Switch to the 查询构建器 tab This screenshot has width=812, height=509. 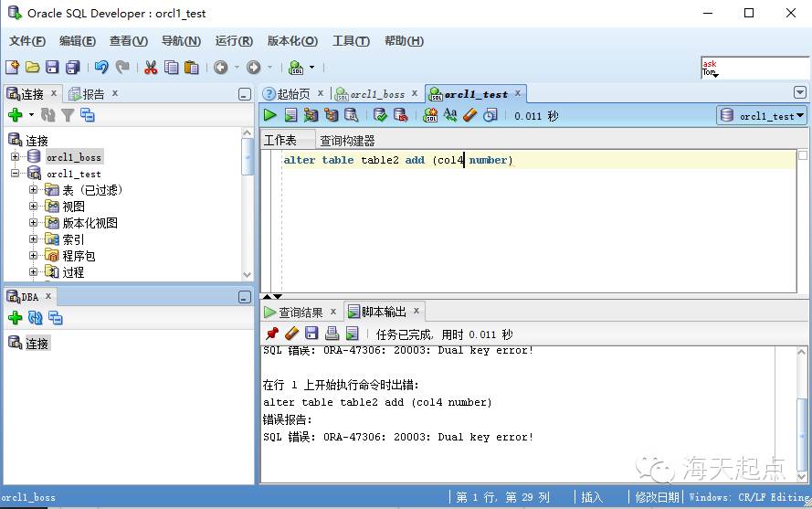[347, 141]
